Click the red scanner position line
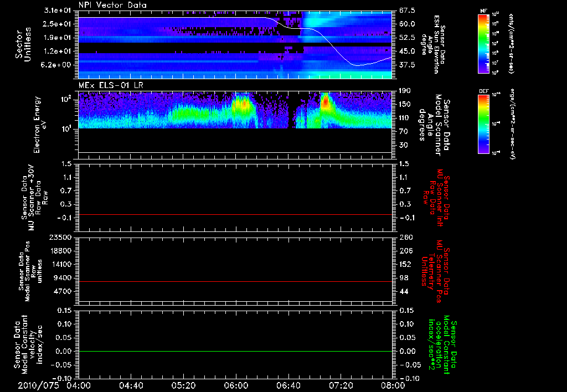Viewport: 567px width, 392px height. pos(235,282)
